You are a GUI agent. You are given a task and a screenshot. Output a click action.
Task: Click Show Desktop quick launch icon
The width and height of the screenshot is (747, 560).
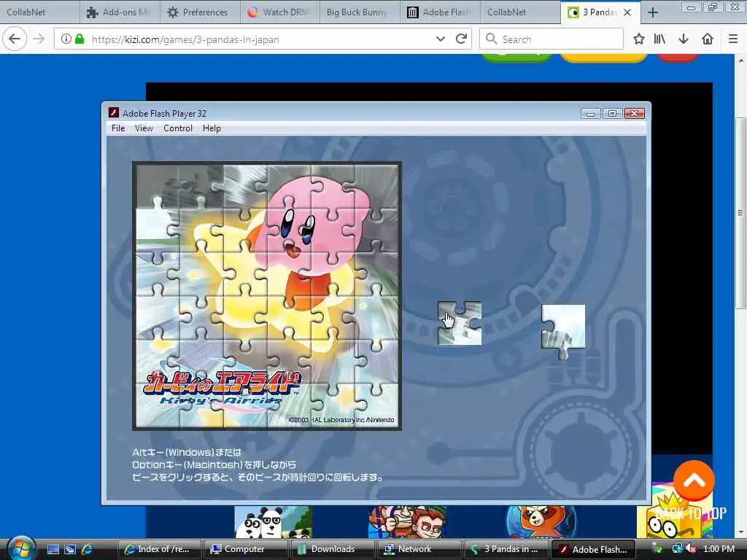click(53, 549)
